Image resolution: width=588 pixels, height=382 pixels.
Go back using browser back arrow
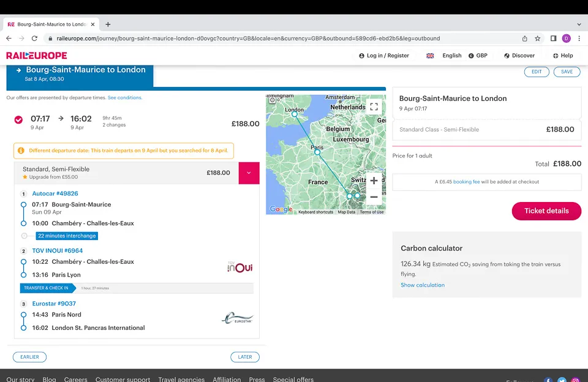(x=9, y=38)
